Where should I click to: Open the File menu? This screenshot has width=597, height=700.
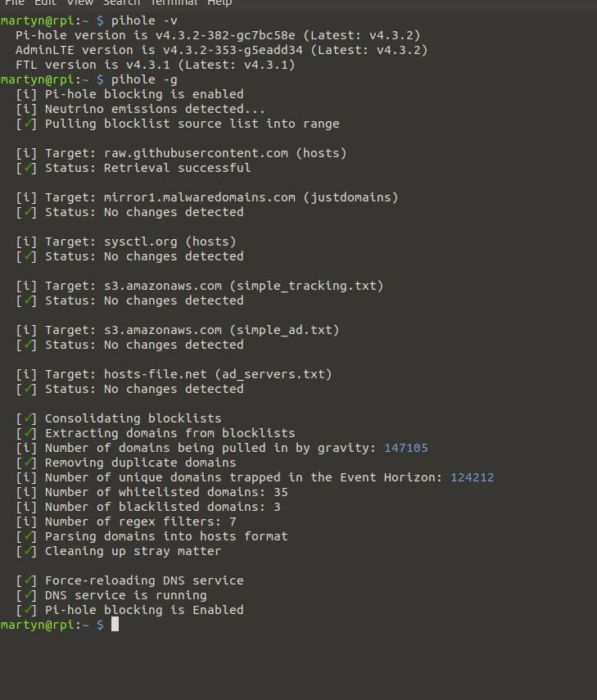[14, 2]
